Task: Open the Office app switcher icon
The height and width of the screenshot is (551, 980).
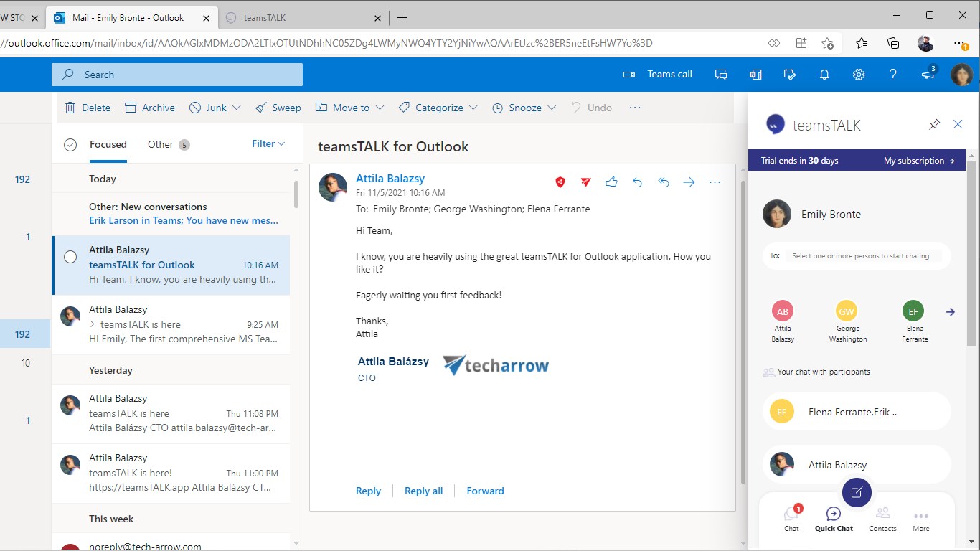Action: coord(755,75)
